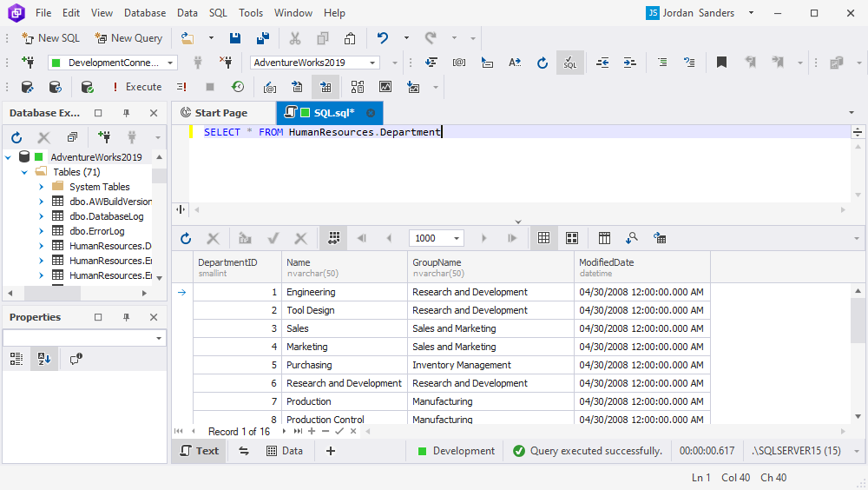Click the Open file folder icon
Viewport: 868px width, 490px height.
pyautogui.click(x=187, y=38)
